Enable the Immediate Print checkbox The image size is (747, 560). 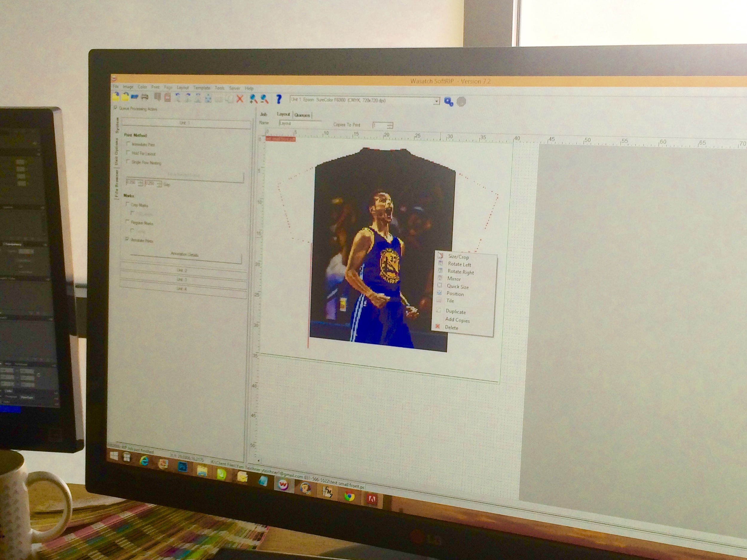(x=128, y=143)
